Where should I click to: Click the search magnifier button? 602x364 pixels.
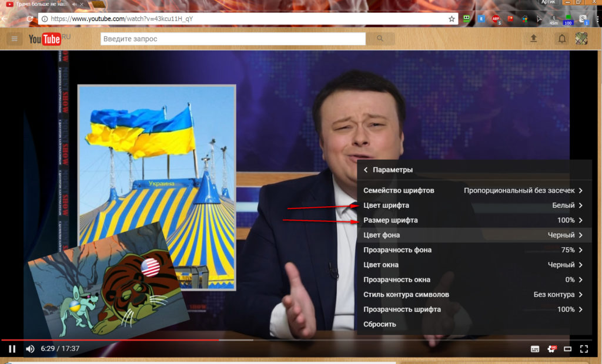click(x=380, y=39)
